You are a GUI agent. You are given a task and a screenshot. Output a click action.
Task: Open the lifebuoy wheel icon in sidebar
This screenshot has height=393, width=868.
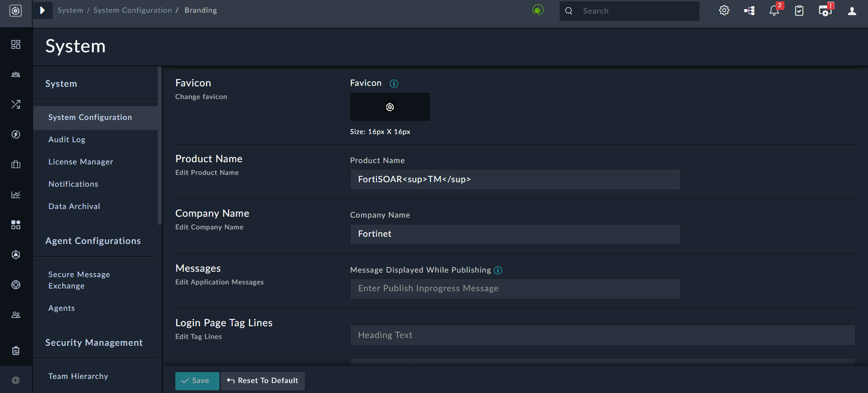tap(16, 285)
